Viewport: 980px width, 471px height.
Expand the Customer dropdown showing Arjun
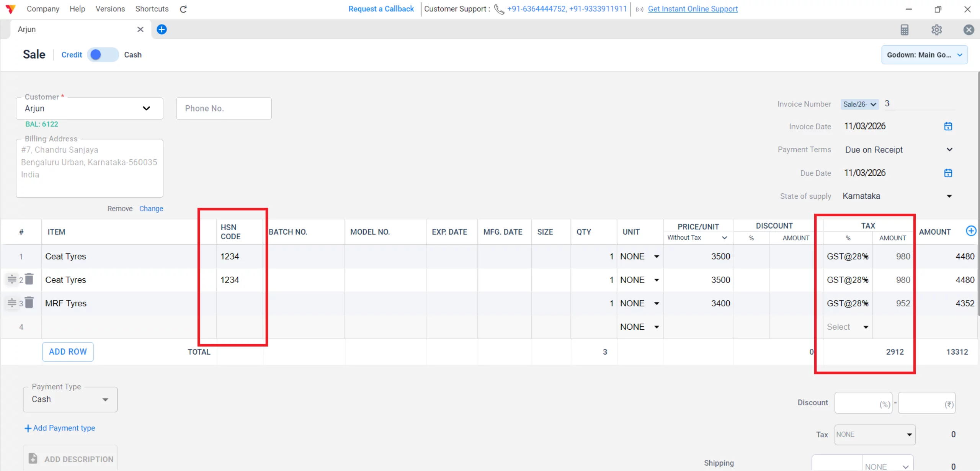tap(147, 108)
